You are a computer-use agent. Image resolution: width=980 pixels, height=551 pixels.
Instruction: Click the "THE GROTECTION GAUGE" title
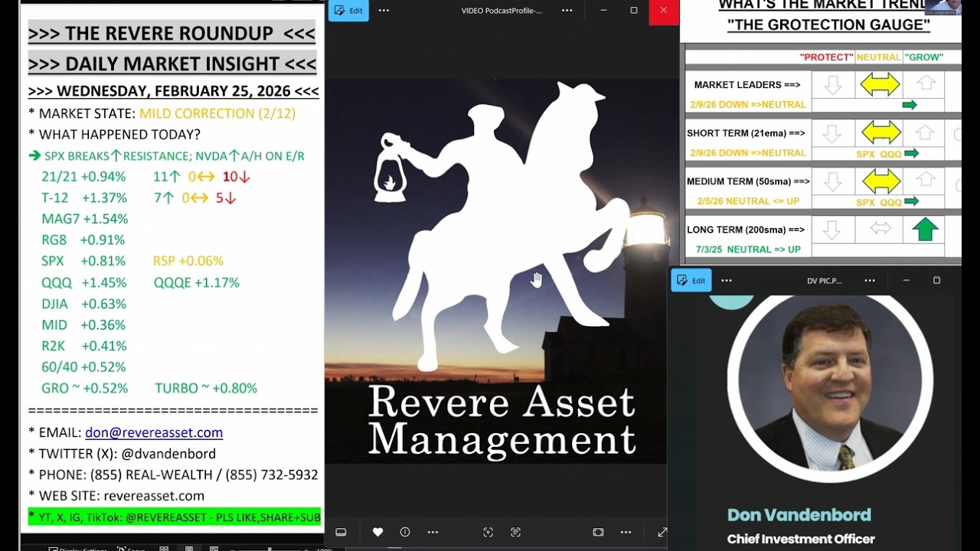click(828, 24)
